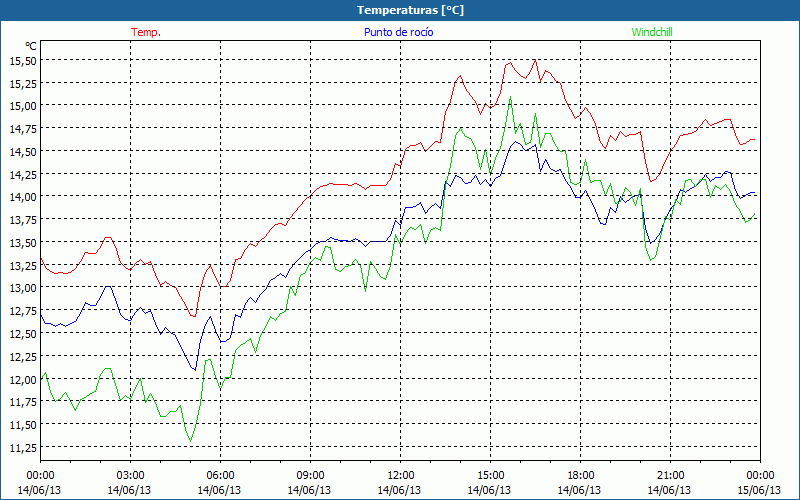Click the 14,50 y-axis value
Image resolution: width=800 pixels, height=500 pixels.
pos(23,151)
